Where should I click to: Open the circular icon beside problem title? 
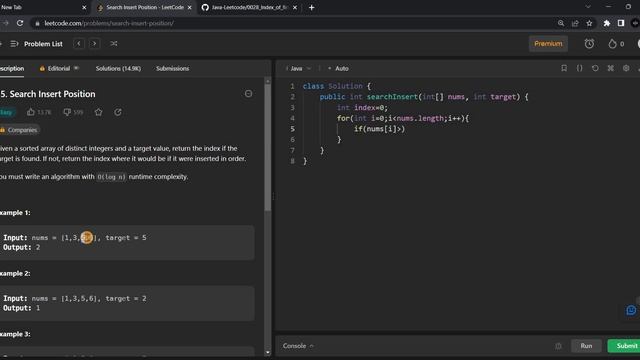pyautogui.click(x=248, y=94)
